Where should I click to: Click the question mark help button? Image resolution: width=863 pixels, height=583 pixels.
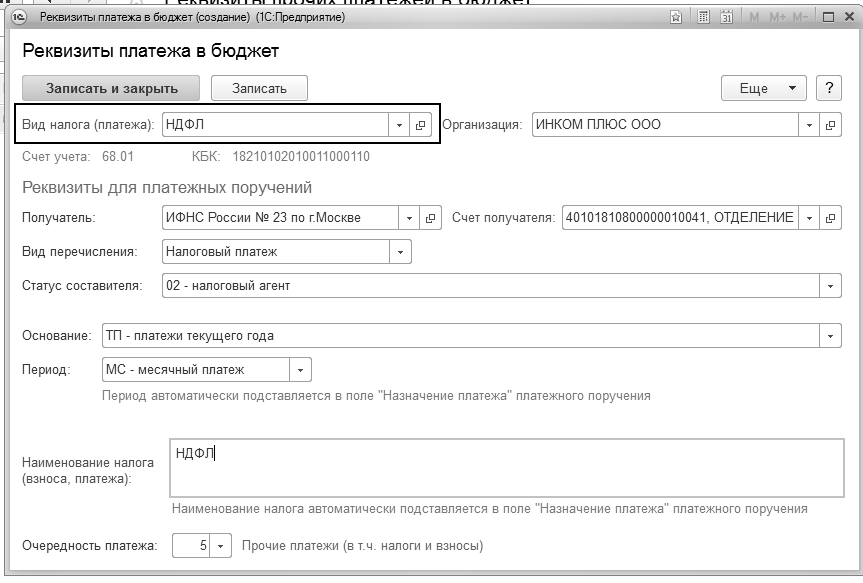pyautogui.click(x=828, y=88)
